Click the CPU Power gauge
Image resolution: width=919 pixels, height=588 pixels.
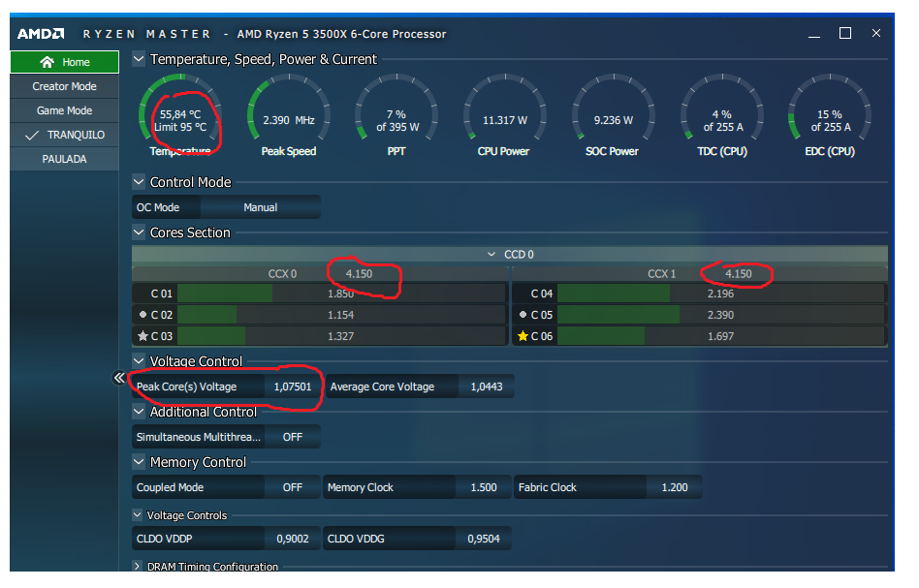tap(505, 116)
